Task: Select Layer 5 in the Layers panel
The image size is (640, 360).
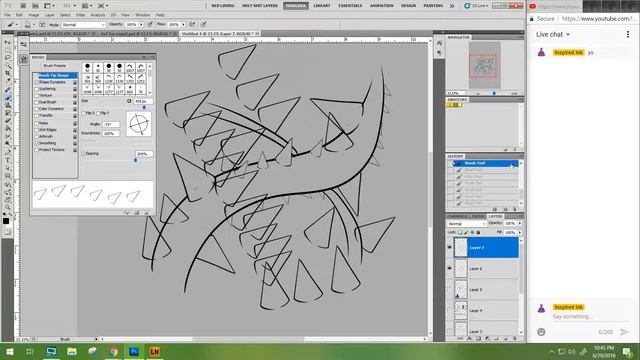Action: (486, 289)
